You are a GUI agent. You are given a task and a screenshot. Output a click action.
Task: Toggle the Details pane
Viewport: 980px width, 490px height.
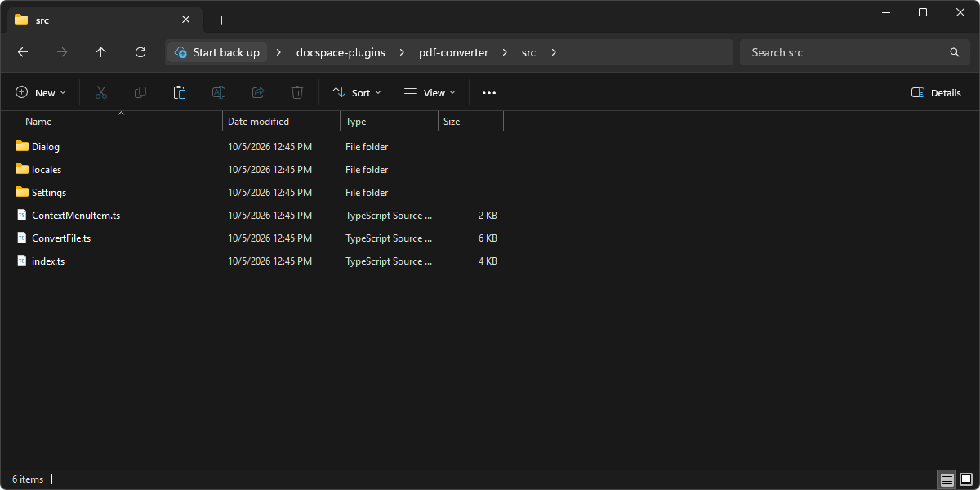click(936, 92)
